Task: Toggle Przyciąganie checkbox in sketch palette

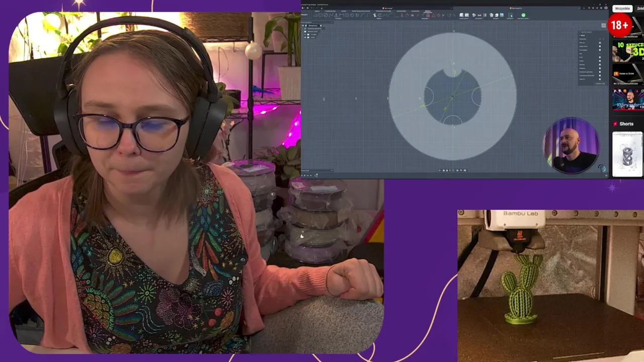Action: (600, 50)
